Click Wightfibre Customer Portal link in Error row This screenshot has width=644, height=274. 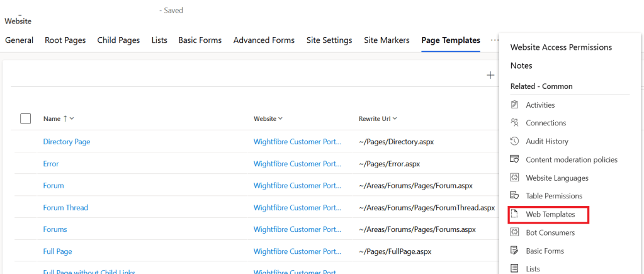tap(297, 164)
